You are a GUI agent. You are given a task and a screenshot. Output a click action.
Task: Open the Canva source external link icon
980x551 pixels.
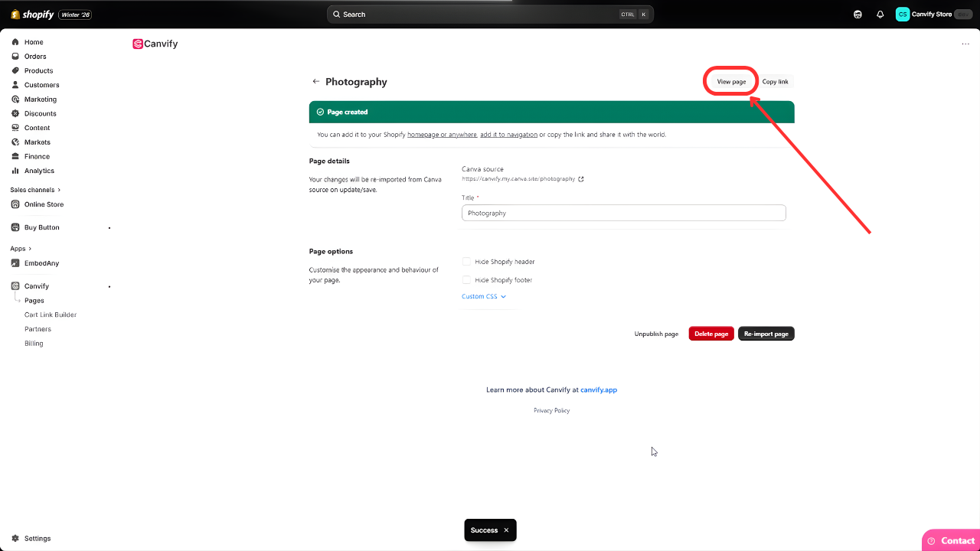(x=581, y=179)
